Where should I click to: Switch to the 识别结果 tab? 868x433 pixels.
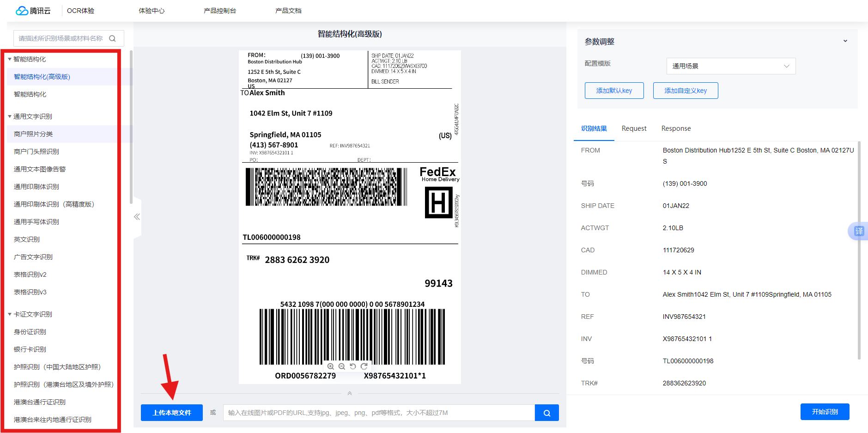click(594, 128)
